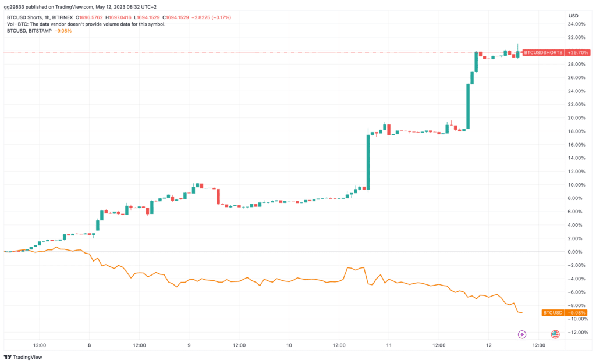Screen dimensions: 596x364
Task: Select the orange BTCUSD series label
Action: [x=553, y=313]
